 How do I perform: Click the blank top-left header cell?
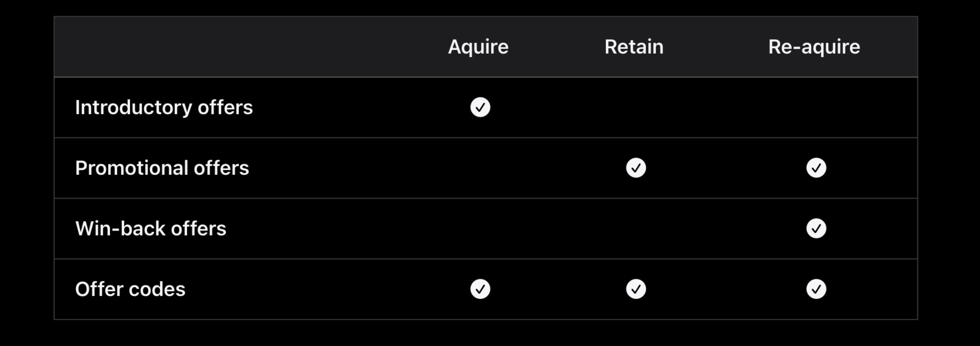[228, 47]
